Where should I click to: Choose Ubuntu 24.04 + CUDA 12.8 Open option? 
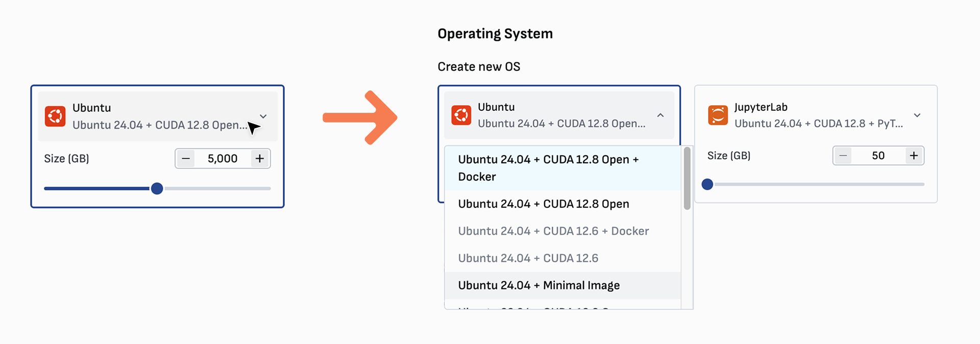(543, 204)
